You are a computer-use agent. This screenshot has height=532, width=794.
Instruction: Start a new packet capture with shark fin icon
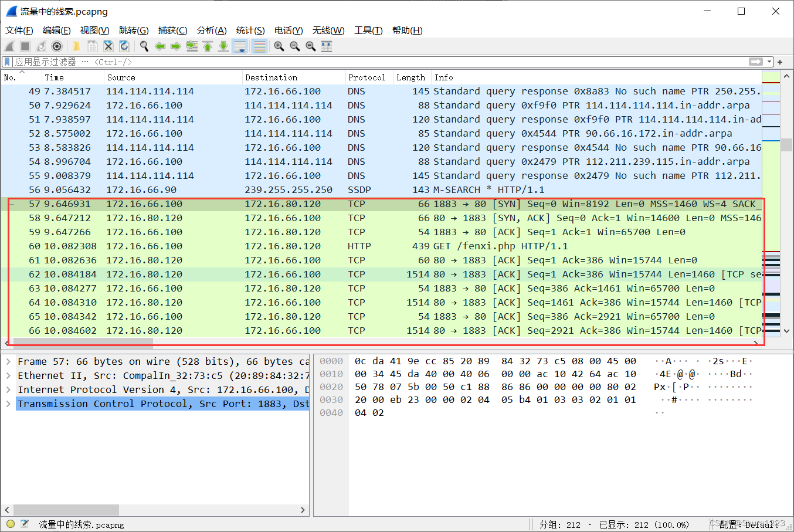pos(9,46)
